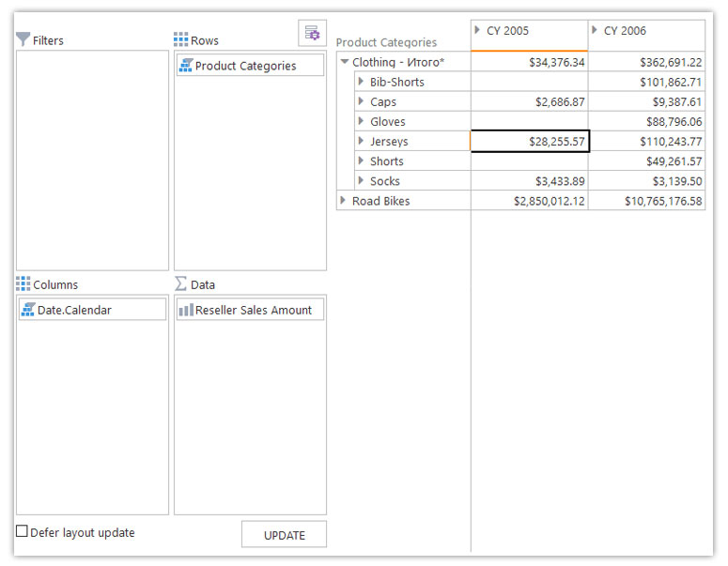The width and height of the screenshot is (728, 566).
Task: Expand the Jerseys row
Action: [361, 141]
